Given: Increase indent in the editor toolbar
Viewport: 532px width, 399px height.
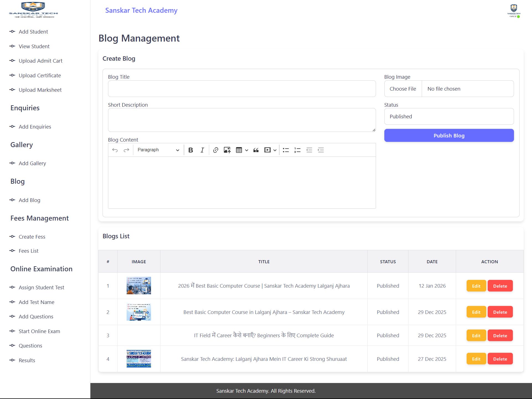Looking at the screenshot, I should pyautogui.click(x=321, y=150).
